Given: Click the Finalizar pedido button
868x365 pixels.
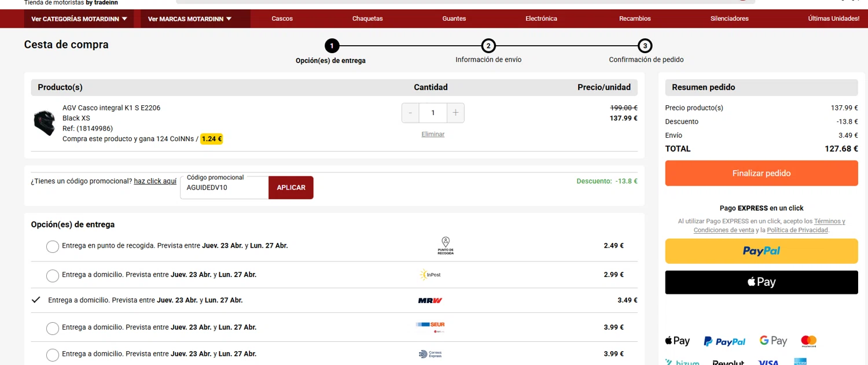Looking at the screenshot, I should [x=762, y=174].
